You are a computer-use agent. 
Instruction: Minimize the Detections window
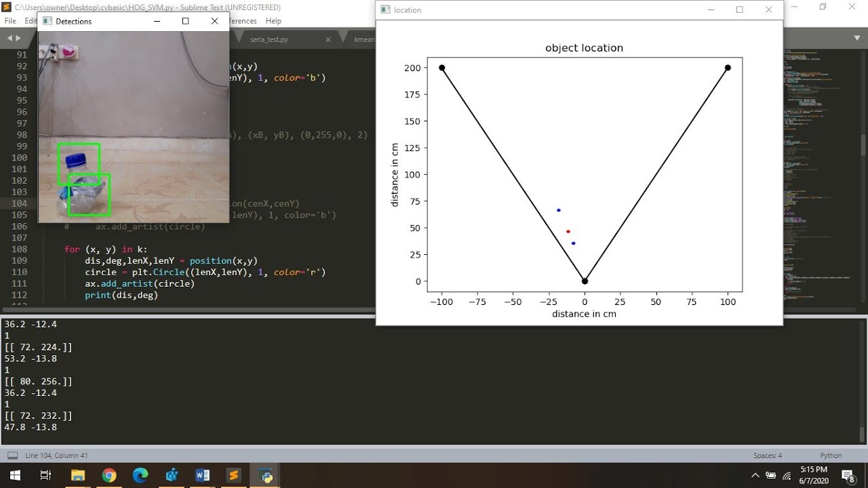click(157, 21)
